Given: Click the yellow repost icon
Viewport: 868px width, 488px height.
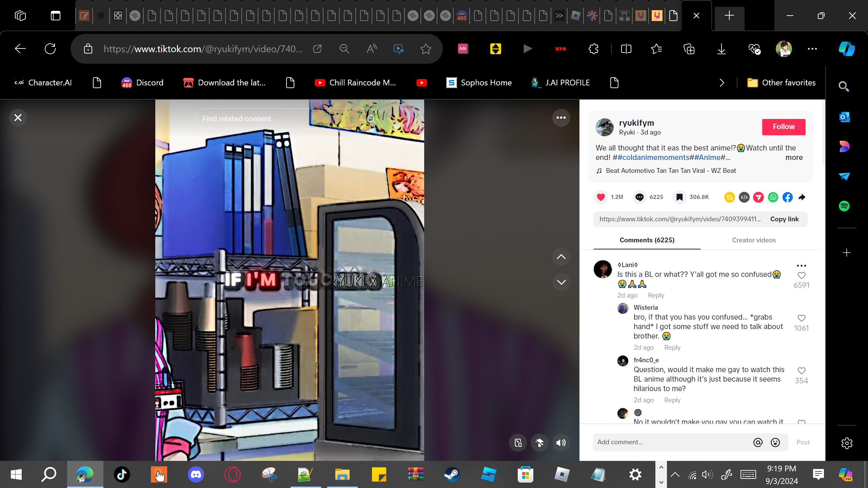Looking at the screenshot, I should coord(729,197).
